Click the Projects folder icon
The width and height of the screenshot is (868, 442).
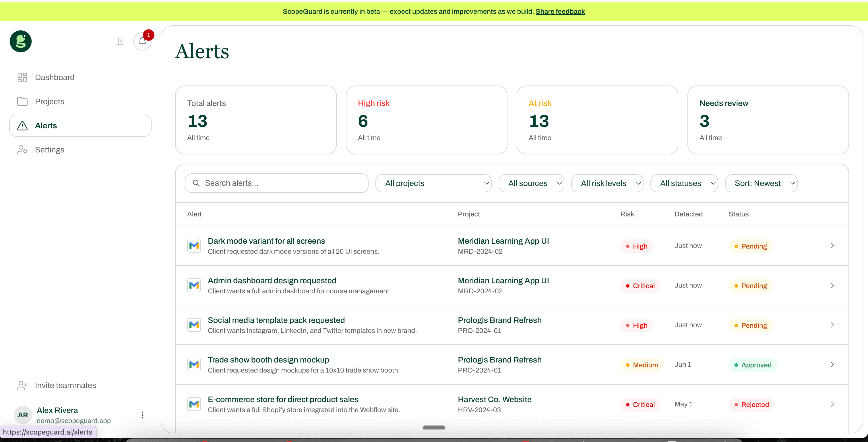(x=22, y=101)
